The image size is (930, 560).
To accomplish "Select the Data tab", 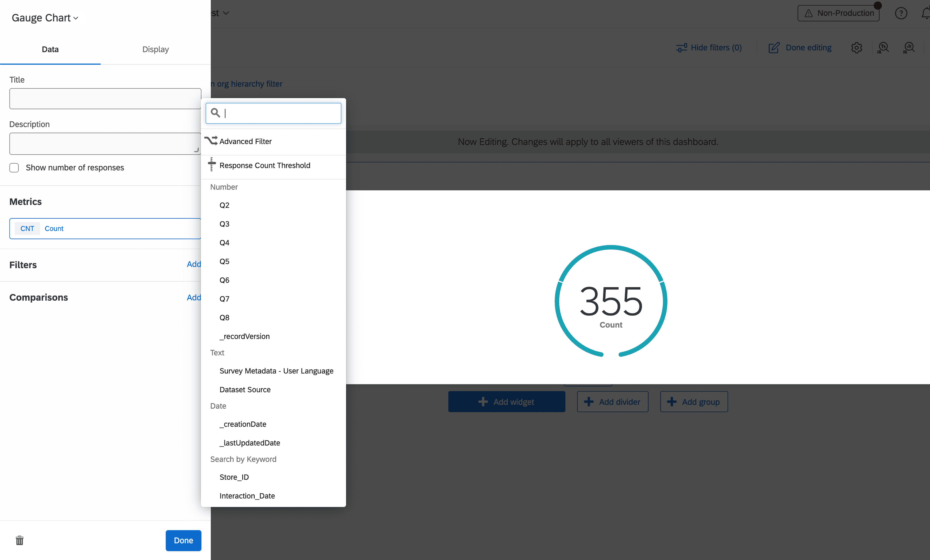I will [x=50, y=49].
